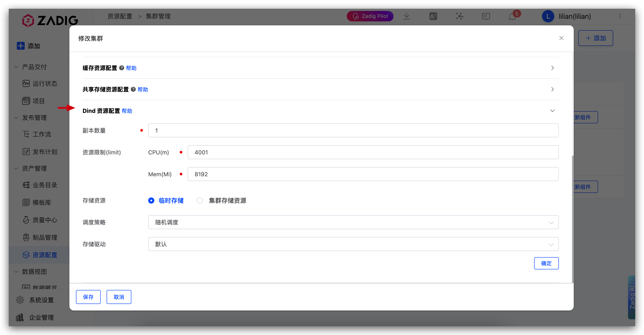Select the 工作流 sidebar icon
644x335 pixels.
tap(26, 134)
